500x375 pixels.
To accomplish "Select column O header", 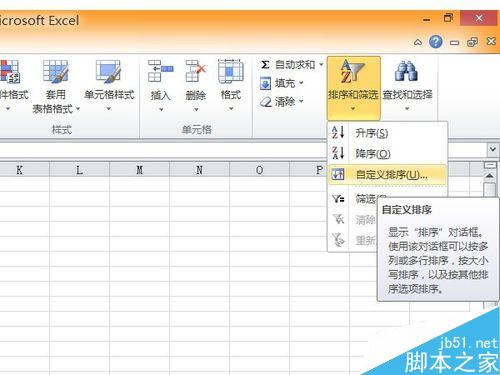I will point(259,170).
